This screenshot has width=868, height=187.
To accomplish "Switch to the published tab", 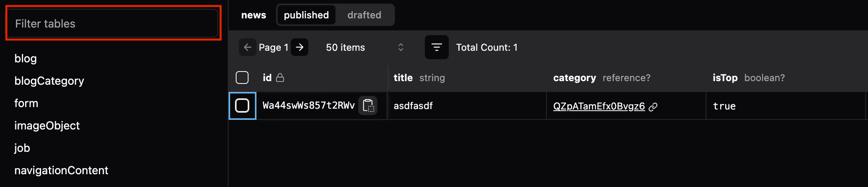I will point(306,15).
